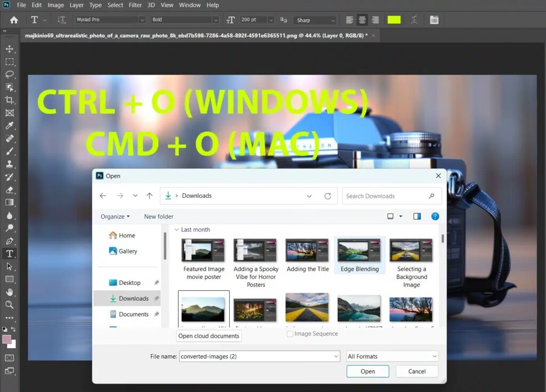Select the Zoom tool
This screenshot has width=546, height=392.
10,305
